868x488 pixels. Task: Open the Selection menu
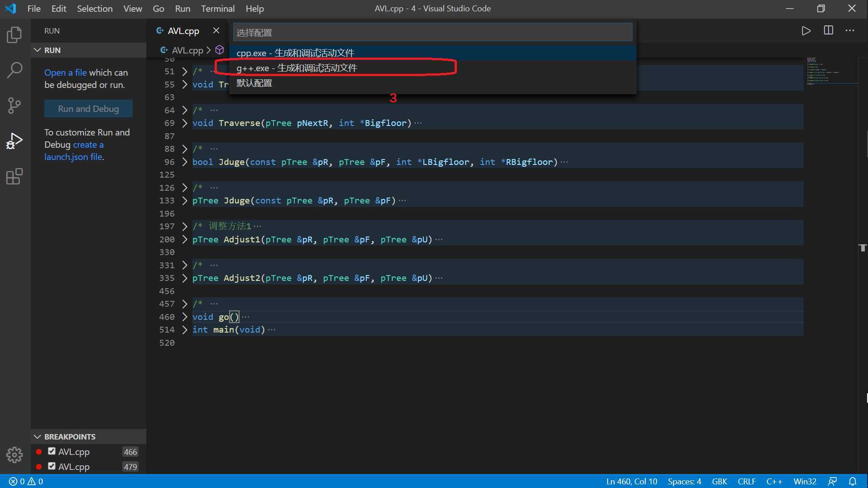(x=95, y=9)
